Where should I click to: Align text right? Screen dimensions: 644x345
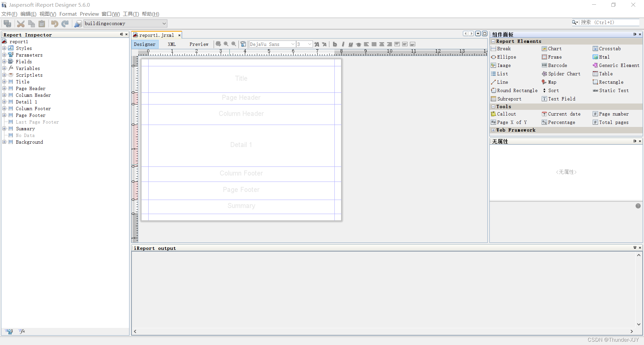pos(389,44)
